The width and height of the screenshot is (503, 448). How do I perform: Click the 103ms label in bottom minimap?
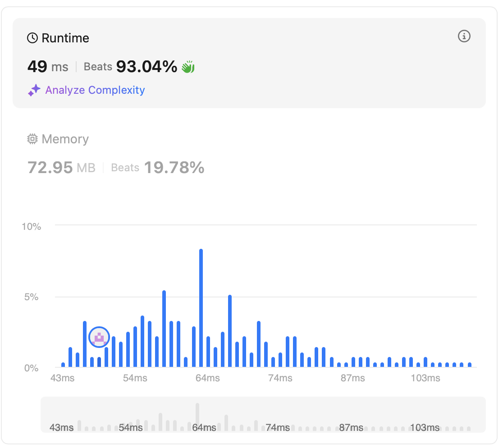[425, 427]
